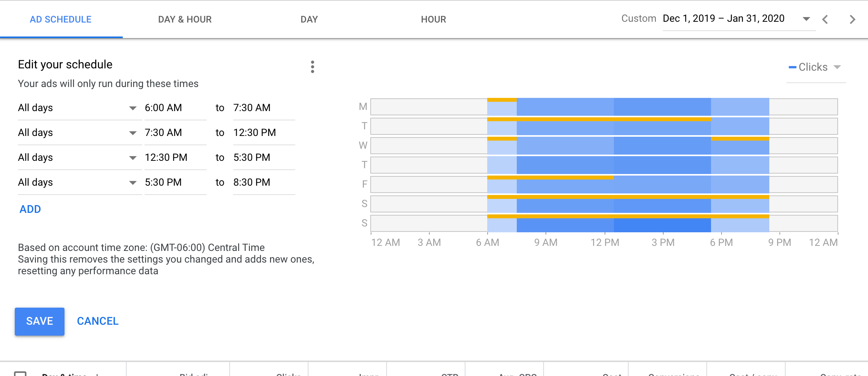The width and height of the screenshot is (868, 376).
Task: Expand the custom date range dropdown
Action: tap(806, 19)
